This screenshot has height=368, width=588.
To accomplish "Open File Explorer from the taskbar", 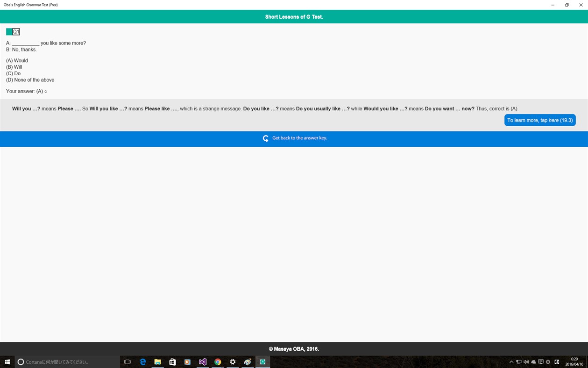I will (x=158, y=361).
